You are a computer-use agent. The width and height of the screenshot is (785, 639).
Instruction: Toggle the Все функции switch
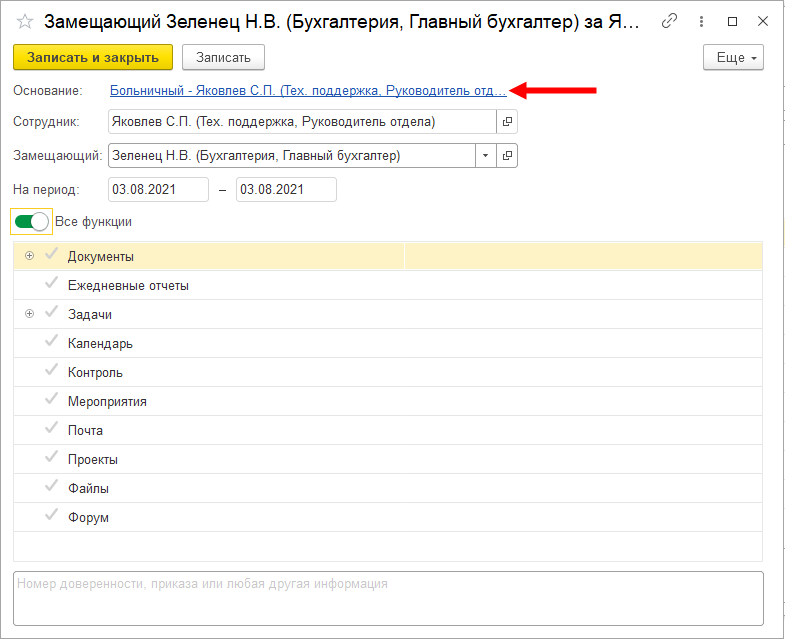(31, 222)
